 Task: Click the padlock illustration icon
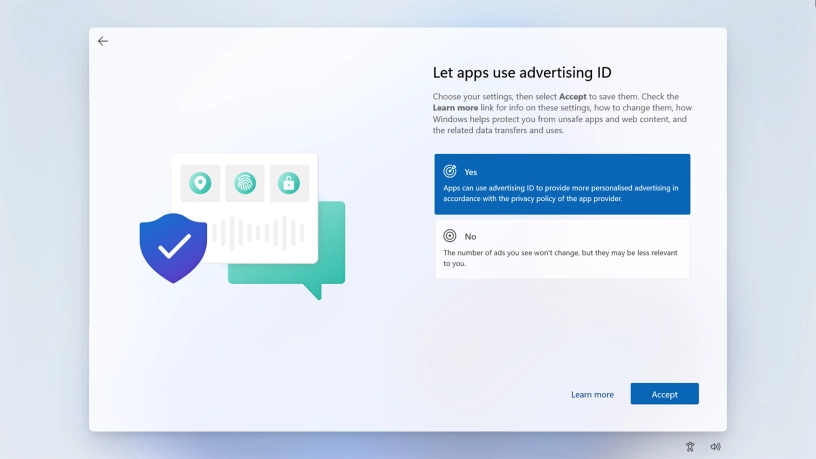(x=289, y=183)
